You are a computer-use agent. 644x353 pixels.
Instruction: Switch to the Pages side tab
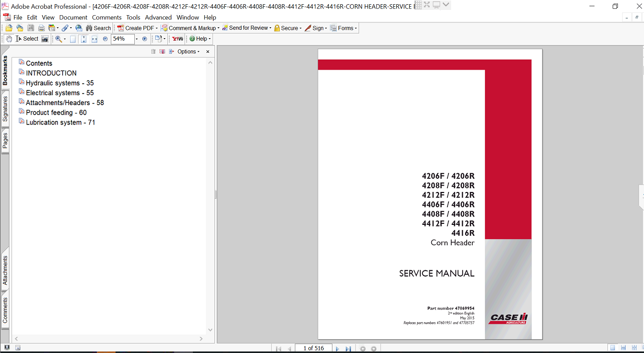tap(5, 141)
